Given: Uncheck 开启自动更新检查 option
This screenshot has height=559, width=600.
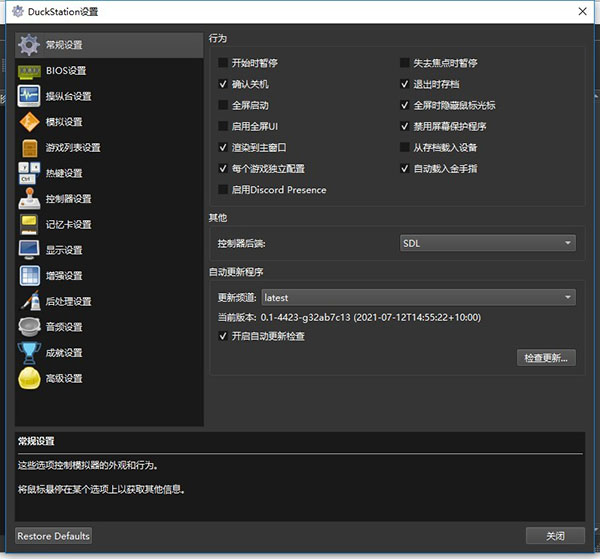Looking at the screenshot, I should pos(223,336).
